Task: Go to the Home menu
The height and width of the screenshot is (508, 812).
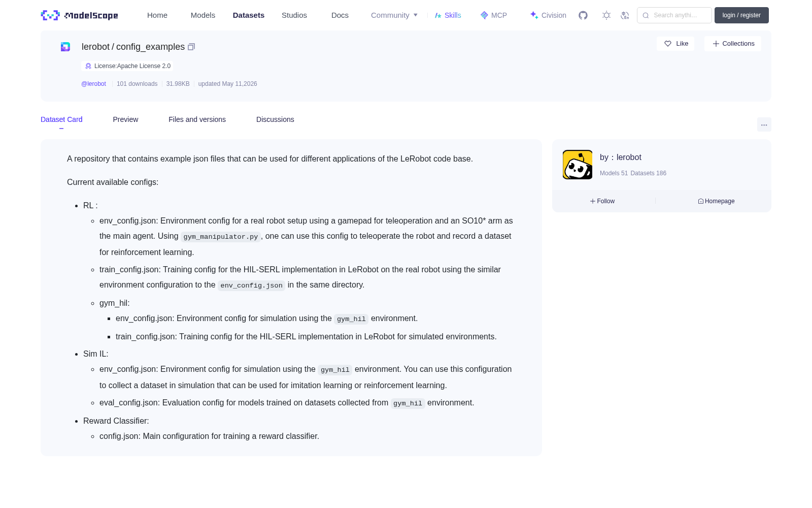Action: click(x=157, y=15)
